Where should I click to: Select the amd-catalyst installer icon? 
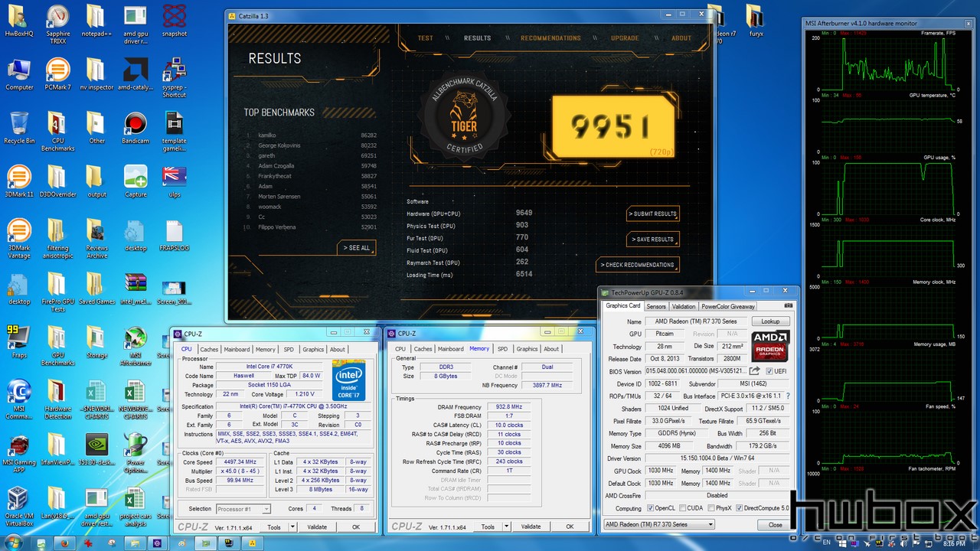point(136,74)
